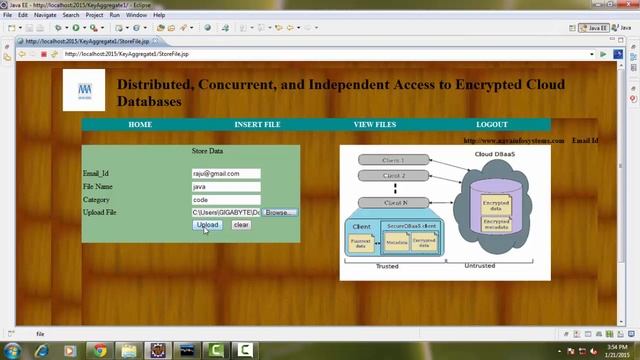Click the Upload File path field
The height and width of the screenshot is (360, 640).
click(226, 213)
